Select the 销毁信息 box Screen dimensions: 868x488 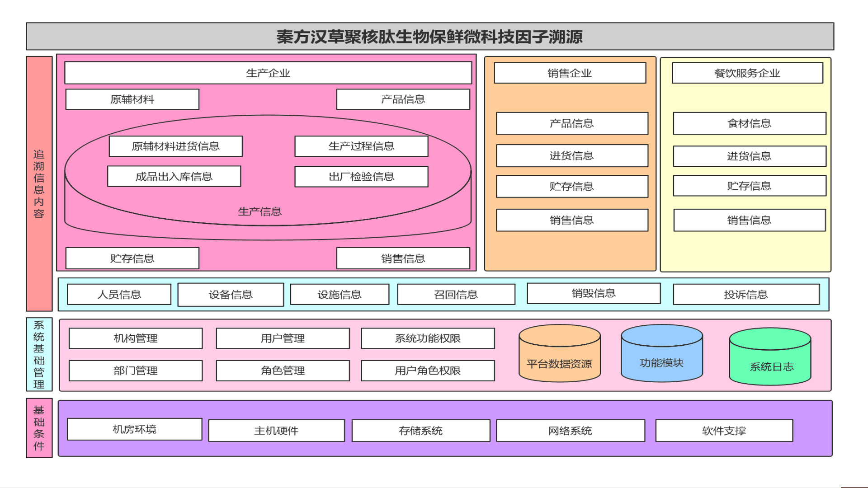tap(594, 293)
